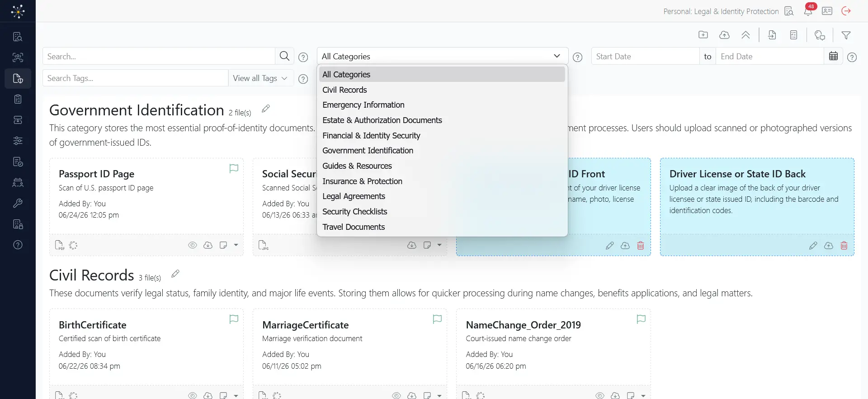The height and width of the screenshot is (399, 868).
Task: Select Security Checklists category option
Action: point(442,212)
